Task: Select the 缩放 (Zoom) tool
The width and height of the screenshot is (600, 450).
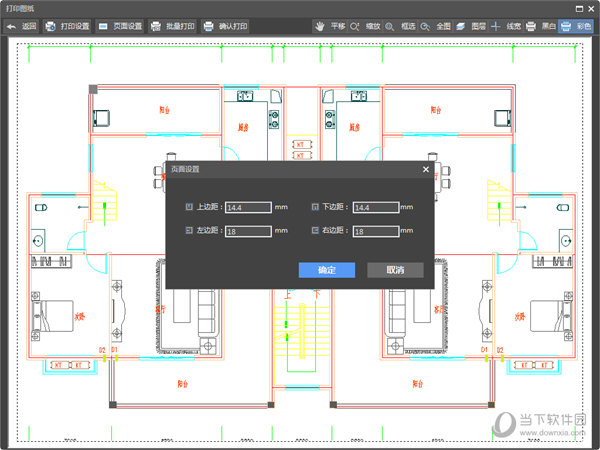Action: [364, 26]
